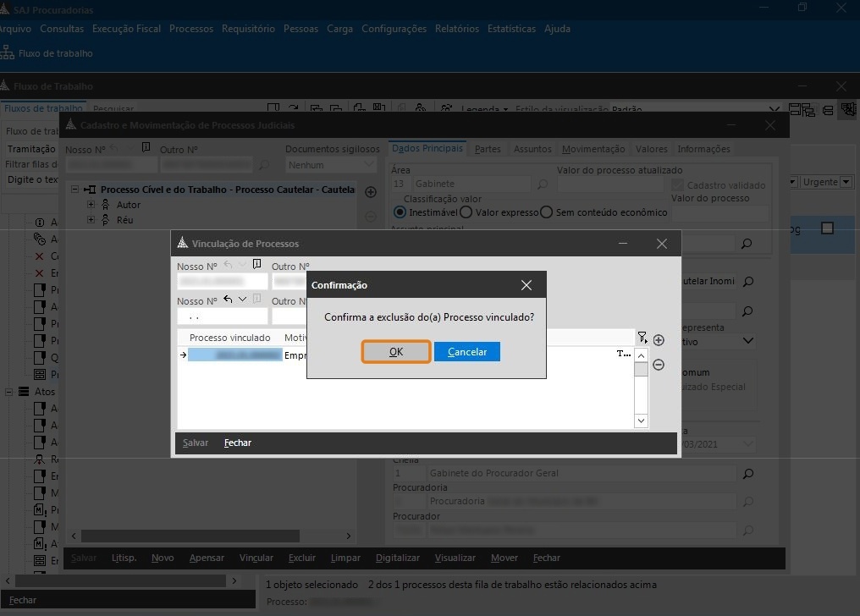Expand the Réu tree node
Image resolution: width=860 pixels, height=616 pixels.
pos(91,220)
